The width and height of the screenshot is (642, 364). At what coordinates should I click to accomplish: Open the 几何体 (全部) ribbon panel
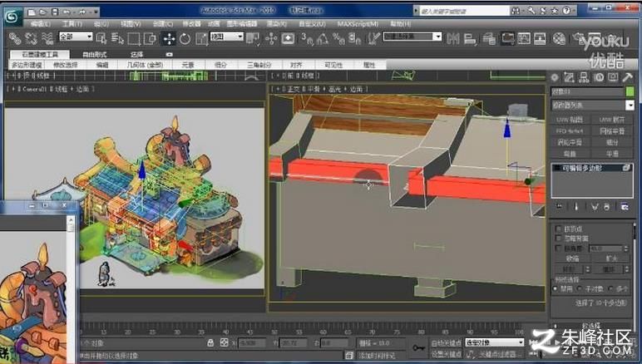coord(145,65)
